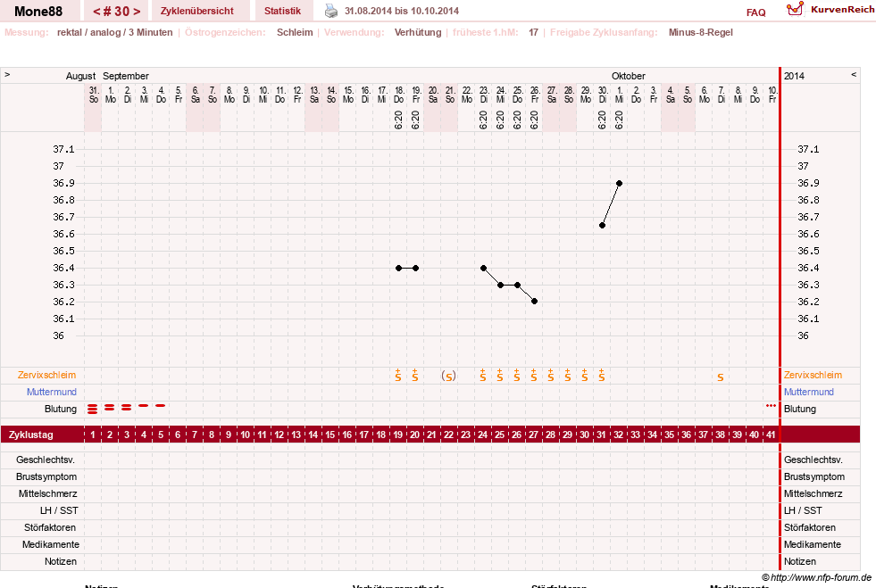The height and width of the screenshot is (588, 876).
Task: Click the S mucus symbol on day 38
Action: [x=721, y=377]
